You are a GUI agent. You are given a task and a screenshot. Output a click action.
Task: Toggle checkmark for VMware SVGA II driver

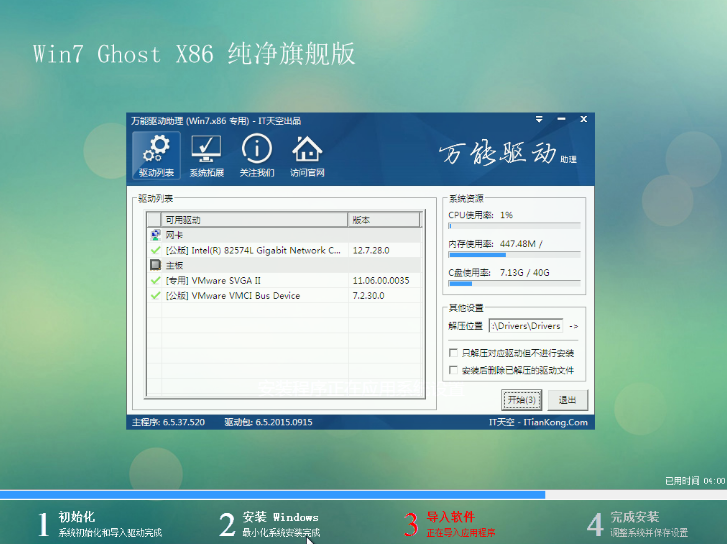[x=155, y=281]
